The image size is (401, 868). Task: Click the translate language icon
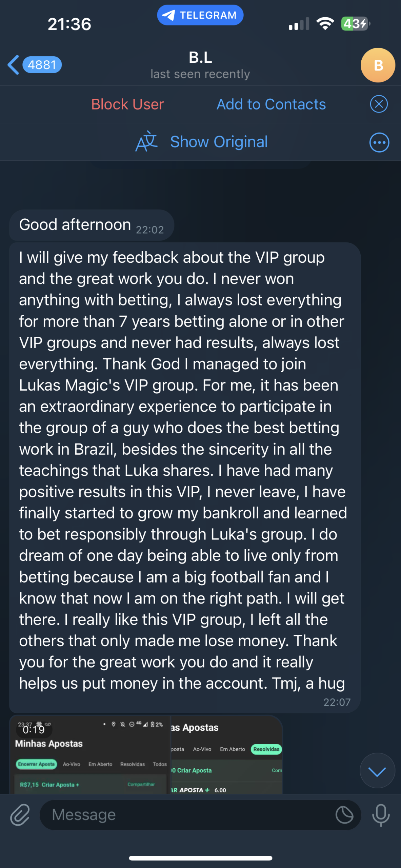pyautogui.click(x=146, y=142)
